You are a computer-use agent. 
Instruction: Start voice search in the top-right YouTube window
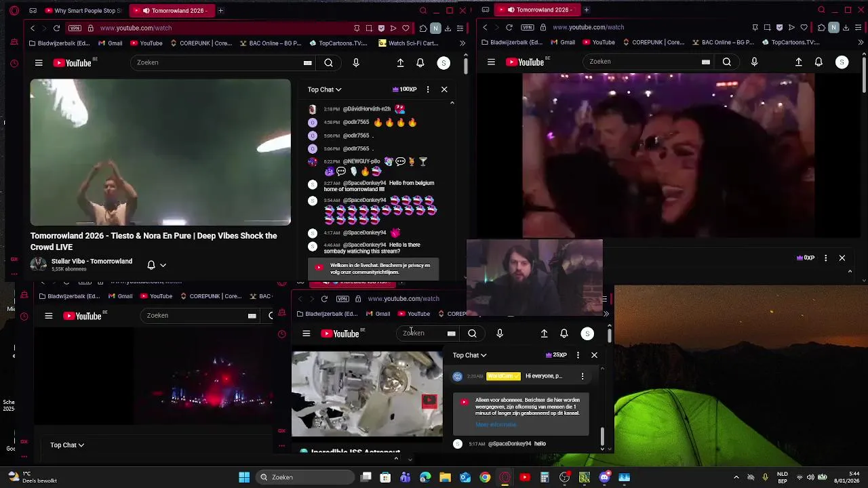(x=754, y=62)
